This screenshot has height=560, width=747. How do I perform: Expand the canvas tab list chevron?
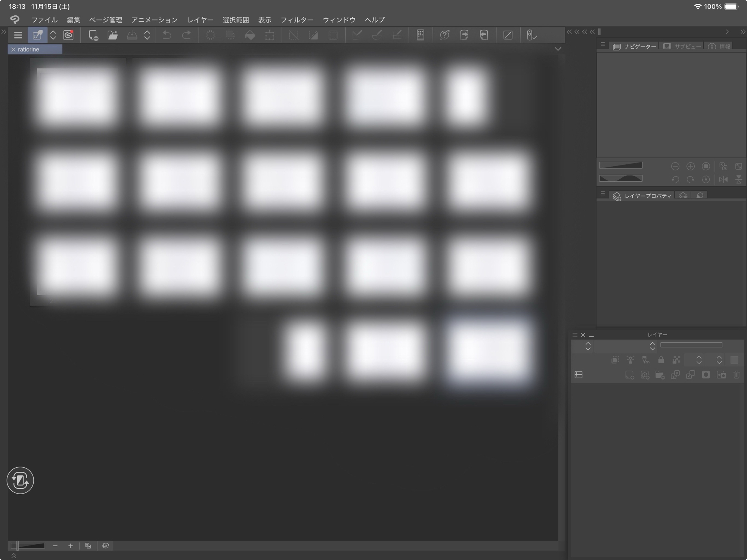point(558,49)
